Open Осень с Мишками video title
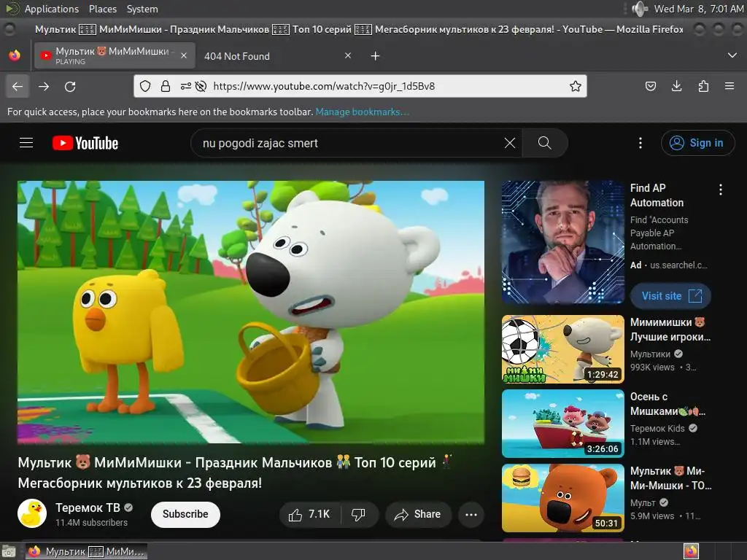The height and width of the screenshot is (560, 747). point(667,404)
